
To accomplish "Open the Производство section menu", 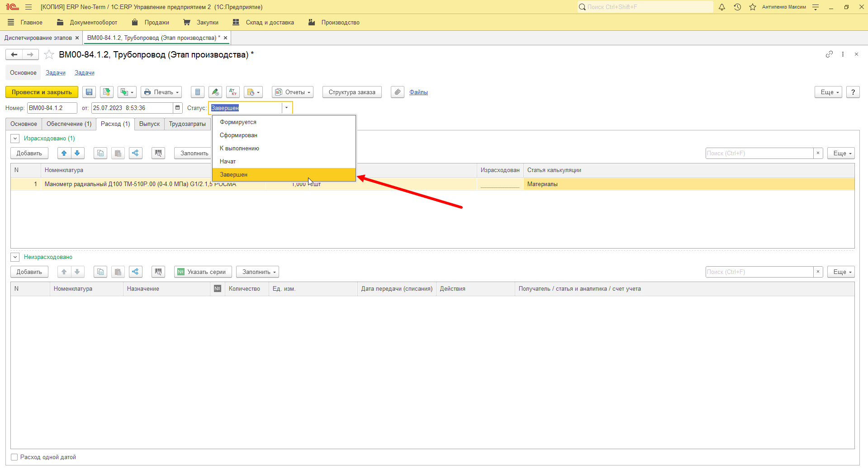I will pyautogui.click(x=334, y=22).
